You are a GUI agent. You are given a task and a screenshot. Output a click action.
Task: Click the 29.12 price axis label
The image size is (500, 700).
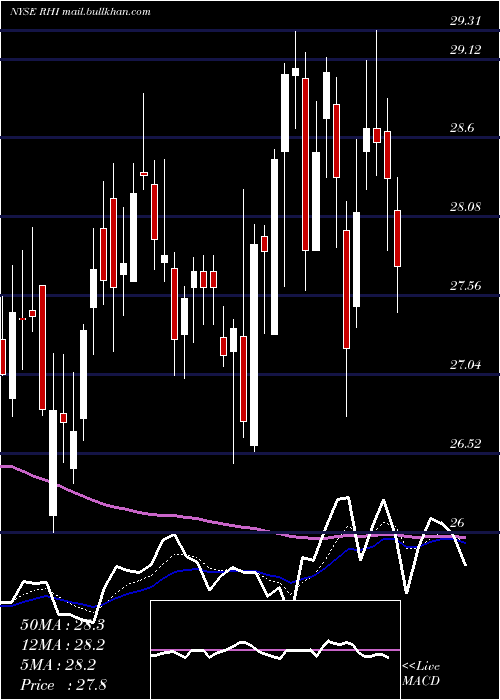point(465,50)
